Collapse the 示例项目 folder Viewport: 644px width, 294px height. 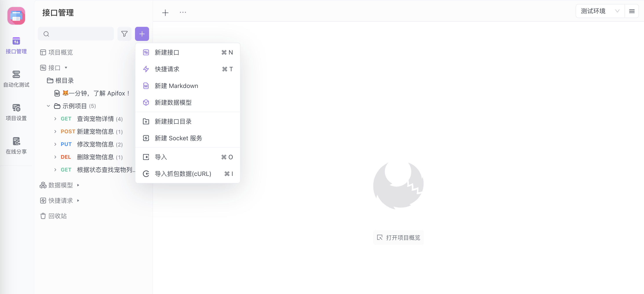coord(48,106)
